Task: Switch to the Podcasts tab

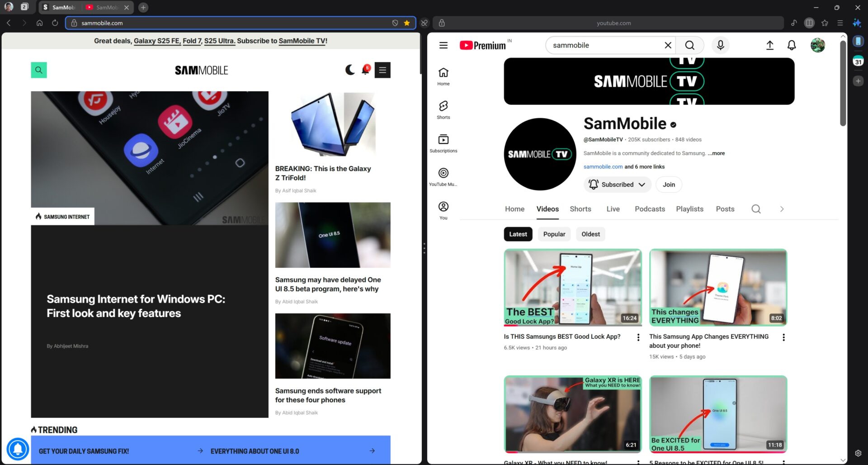Action: [x=650, y=209]
